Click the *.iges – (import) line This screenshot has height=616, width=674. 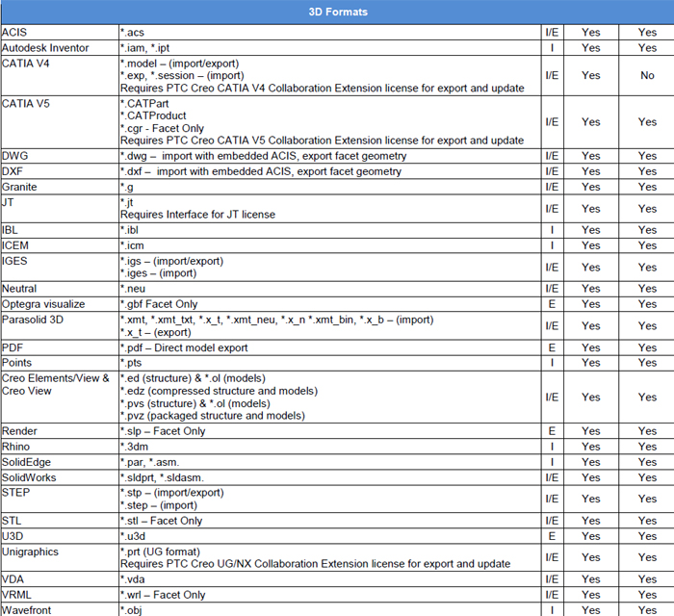158,273
